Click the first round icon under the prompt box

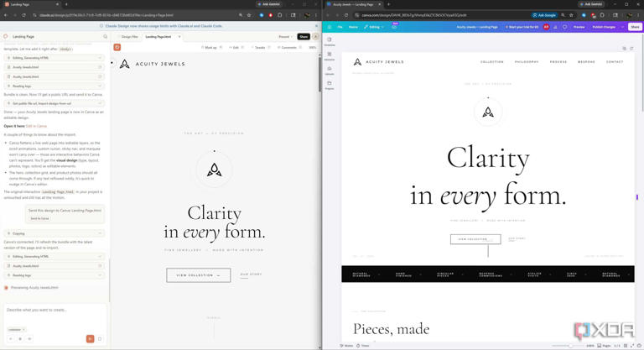click(11, 339)
